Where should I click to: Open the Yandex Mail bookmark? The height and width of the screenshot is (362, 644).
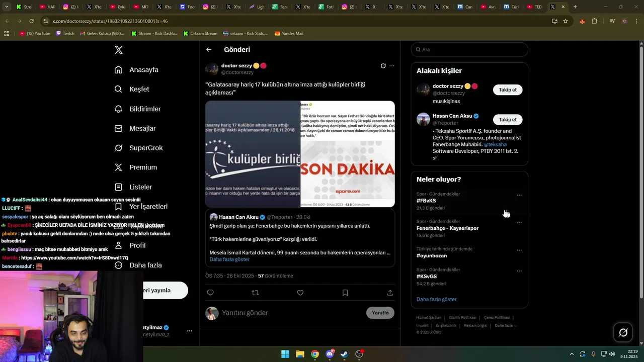point(289,34)
